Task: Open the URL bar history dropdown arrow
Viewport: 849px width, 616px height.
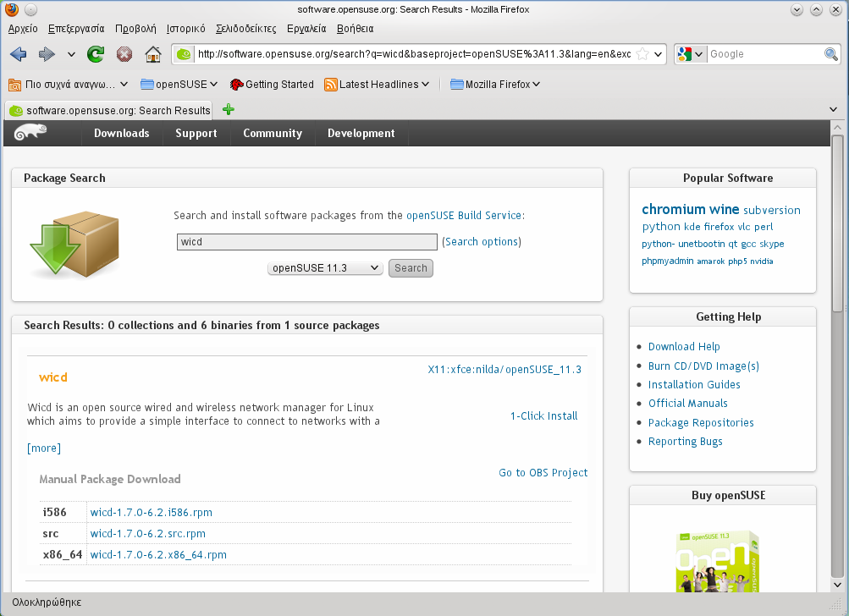Action: click(658, 54)
